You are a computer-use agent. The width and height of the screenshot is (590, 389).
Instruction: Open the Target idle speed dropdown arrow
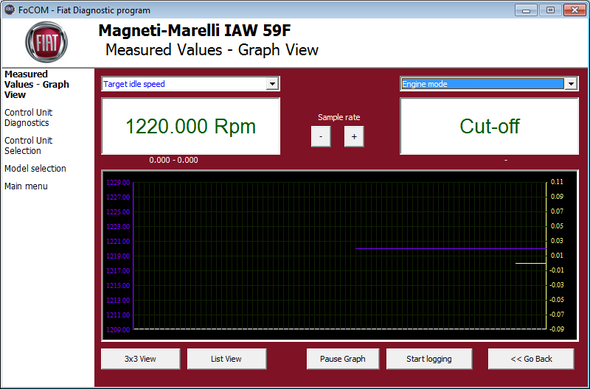click(x=272, y=84)
